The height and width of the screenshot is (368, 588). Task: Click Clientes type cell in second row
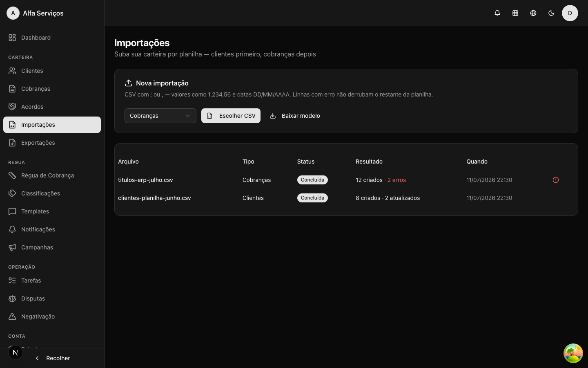(253, 198)
